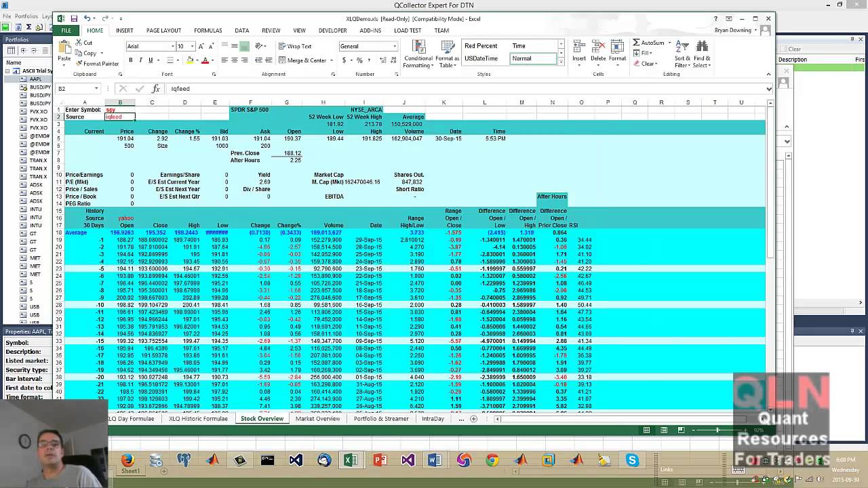The width and height of the screenshot is (868, 488).
Task: Apply the USDateTime cell style
Action: (x=481, y=58)
